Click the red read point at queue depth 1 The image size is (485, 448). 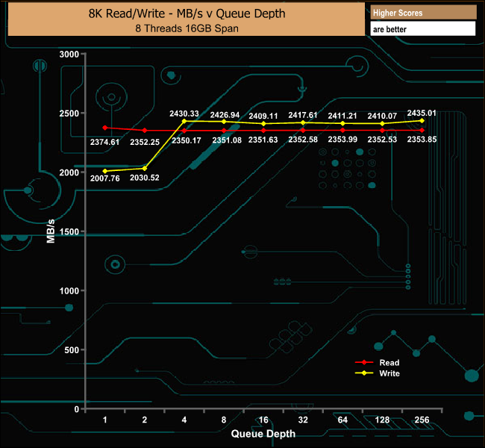coord(105,128)
